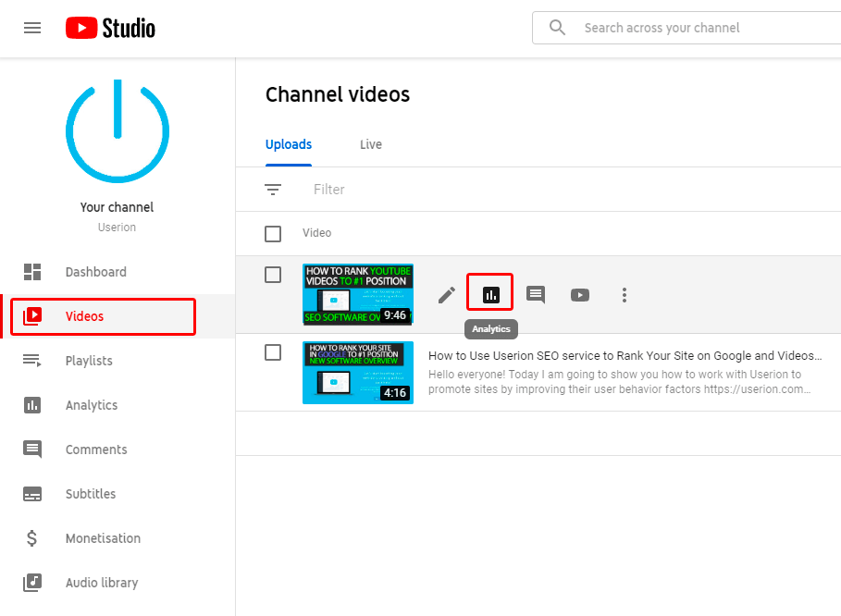Screen dimensions: 841x616
Task: Toggle the select-all videos checkbox
Action: pyautogui.click(x=273, y=234)
